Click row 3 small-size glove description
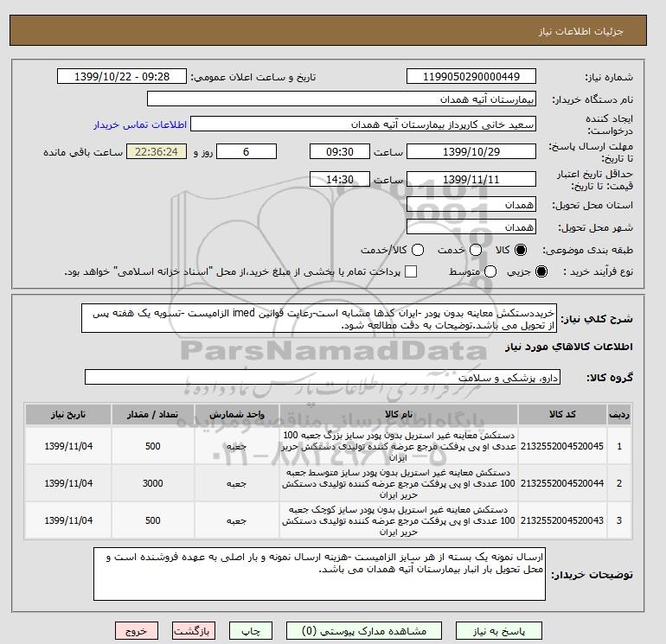This screenshot has width=666, height=644. click(x=399, y=520)
